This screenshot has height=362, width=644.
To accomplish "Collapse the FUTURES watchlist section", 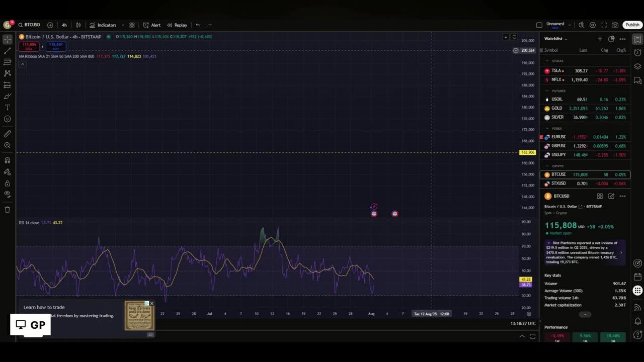I will click(547, 91).
